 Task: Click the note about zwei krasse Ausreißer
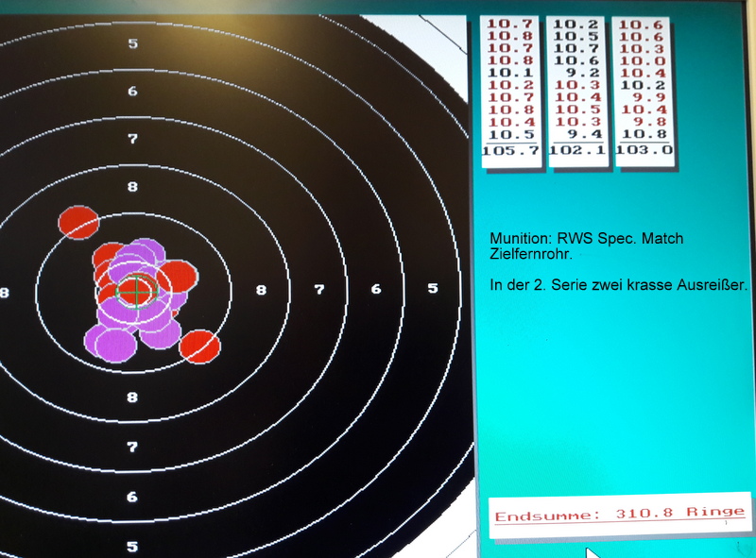click(x=619, y=284)
